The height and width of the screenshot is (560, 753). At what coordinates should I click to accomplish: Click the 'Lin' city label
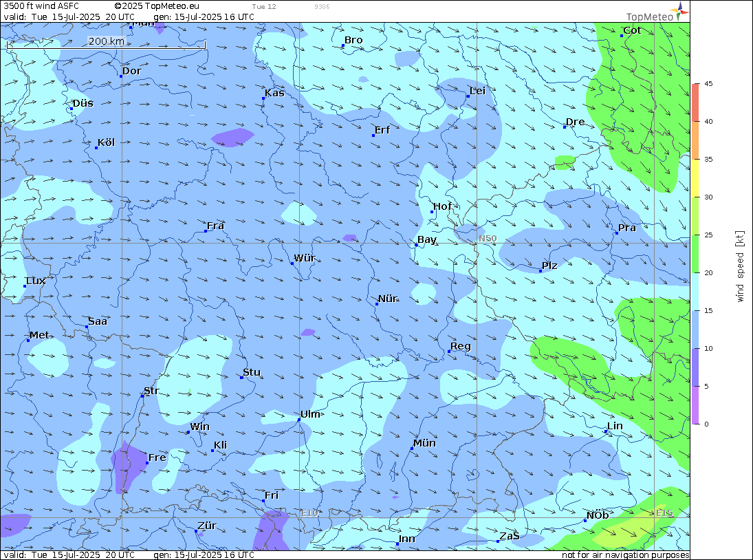point(615,426)
